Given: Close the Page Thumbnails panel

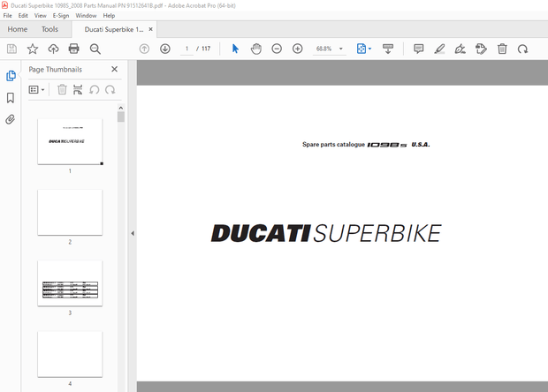Looking at the screenshot, I should coord(114,69).
